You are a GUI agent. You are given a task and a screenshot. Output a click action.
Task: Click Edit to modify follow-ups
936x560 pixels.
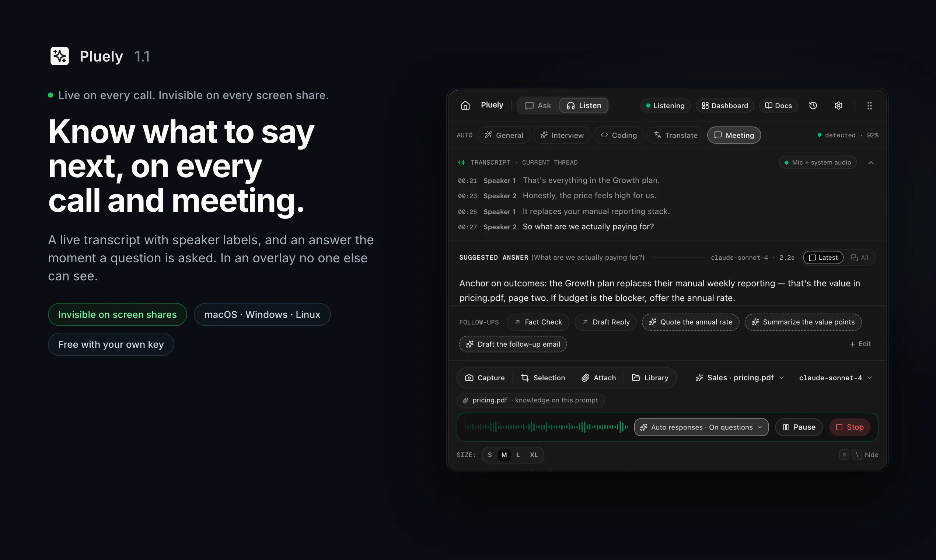click(860, 344)
